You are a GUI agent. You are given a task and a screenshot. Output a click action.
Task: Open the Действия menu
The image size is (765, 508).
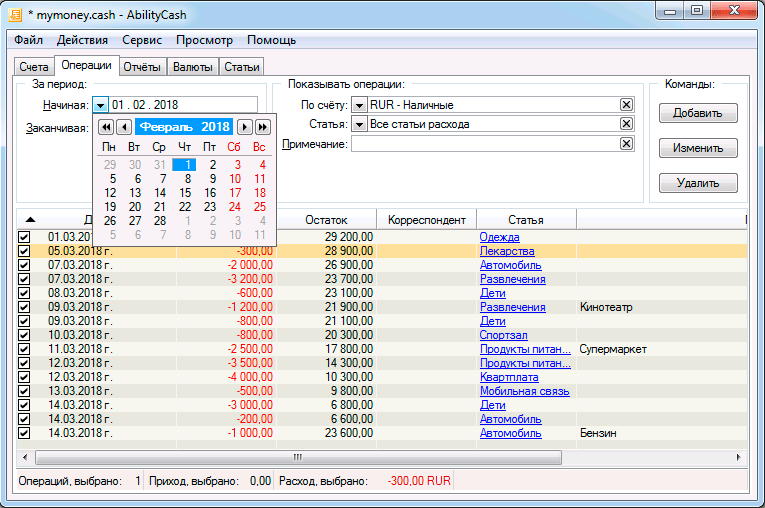pos(82,40)
